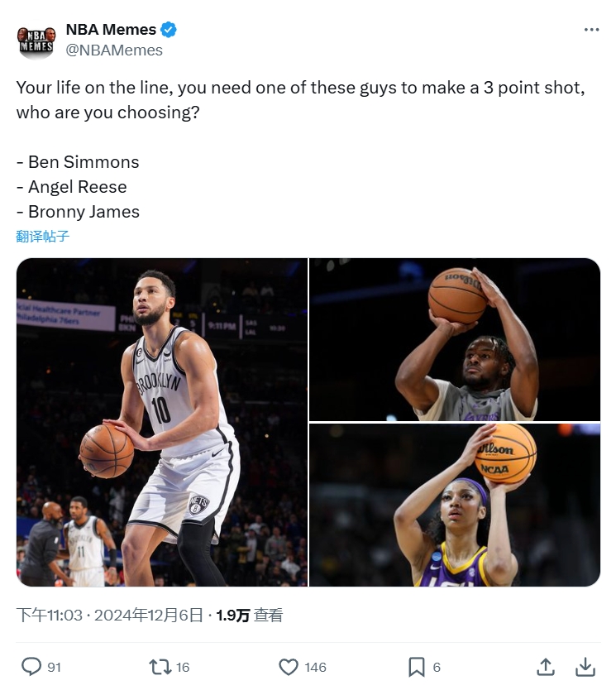616x690 pixels.
Task: Open the three-dot more options menu
Action: coord(591,30)
